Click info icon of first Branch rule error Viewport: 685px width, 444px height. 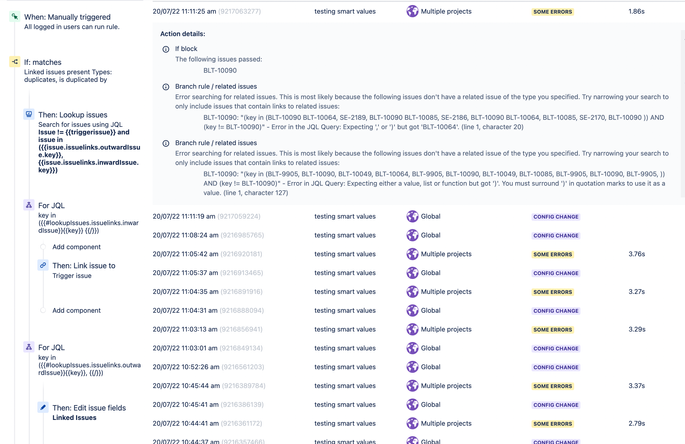166,87
